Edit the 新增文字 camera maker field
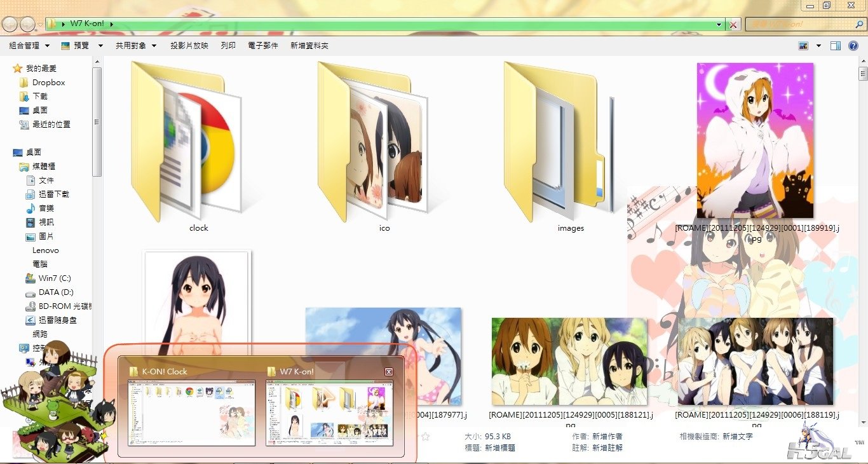 [738, 437]
